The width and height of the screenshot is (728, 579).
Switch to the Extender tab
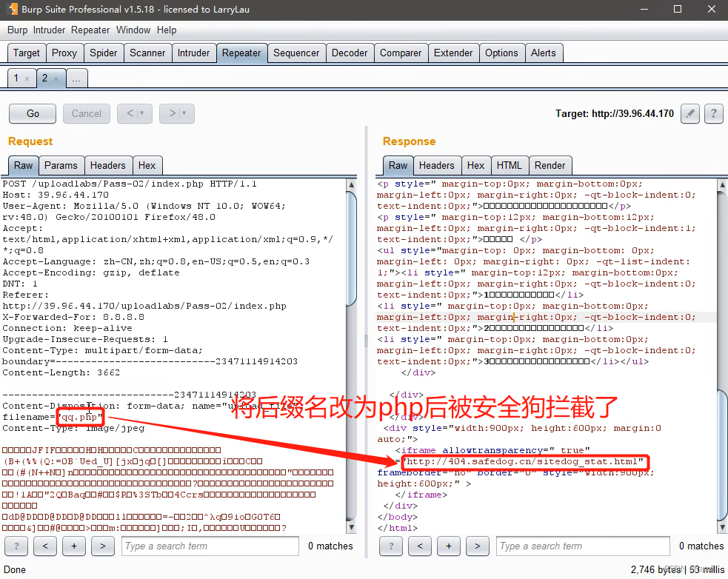point(453,53)
